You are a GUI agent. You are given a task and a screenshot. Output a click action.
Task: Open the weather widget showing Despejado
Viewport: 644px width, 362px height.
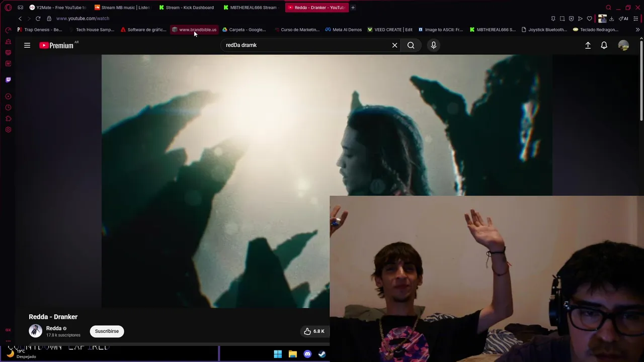[20, 354]
